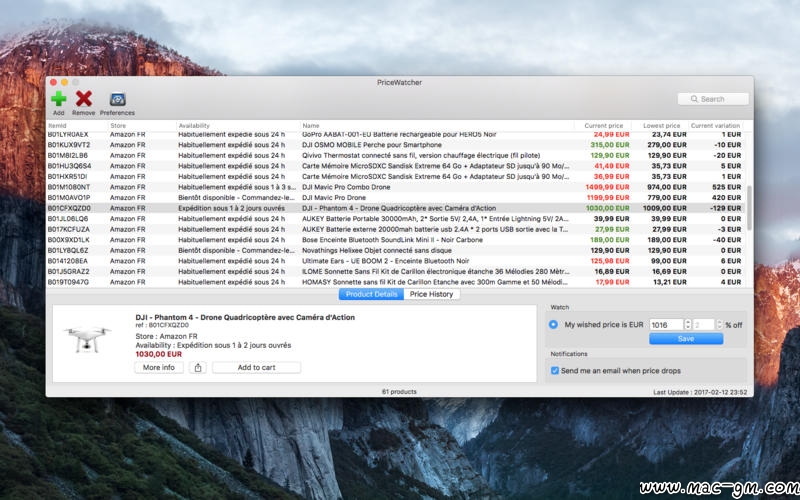Select the DJI OSMO MOBILE Perche row
The image size is (800, 500).
pyautogui.click(x=395, y=145)
